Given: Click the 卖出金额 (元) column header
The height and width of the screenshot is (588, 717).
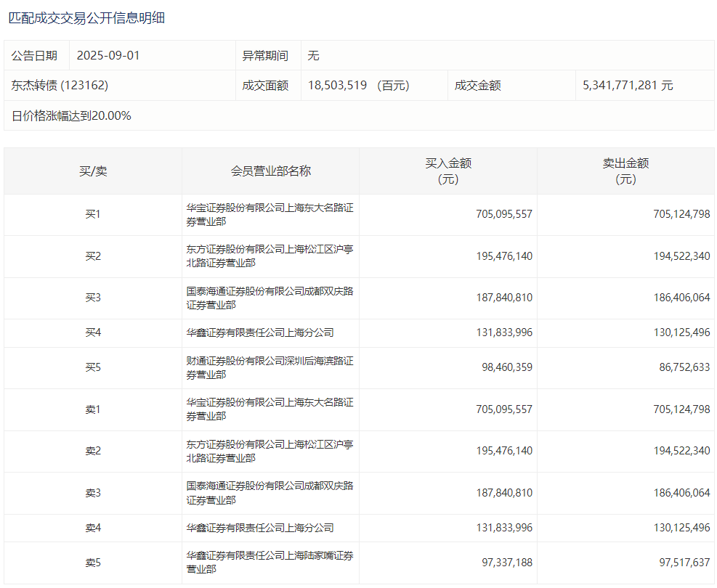Looking at the screenshot, I should (625, 171).
